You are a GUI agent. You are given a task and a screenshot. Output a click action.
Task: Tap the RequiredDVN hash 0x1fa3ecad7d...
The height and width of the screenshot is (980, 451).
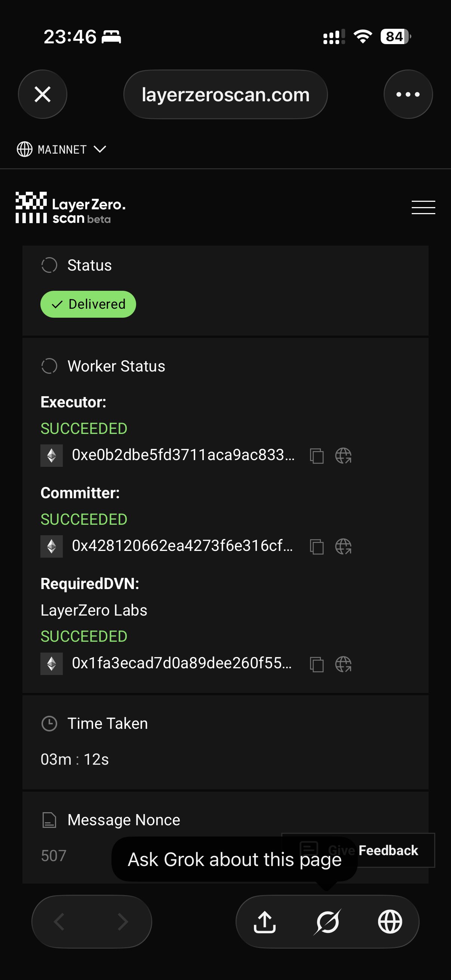coord(181,663)
